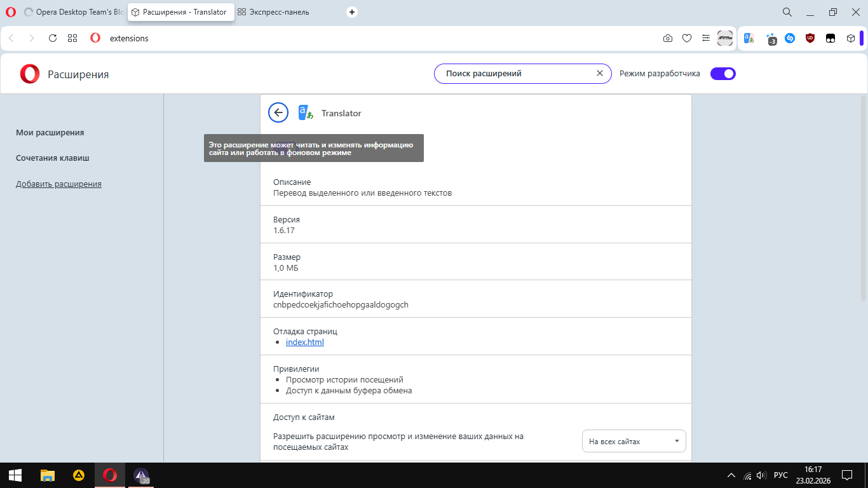Click the Translator extension toolbar icon
Screen dimensions: 868x488
tap(749, 38)
